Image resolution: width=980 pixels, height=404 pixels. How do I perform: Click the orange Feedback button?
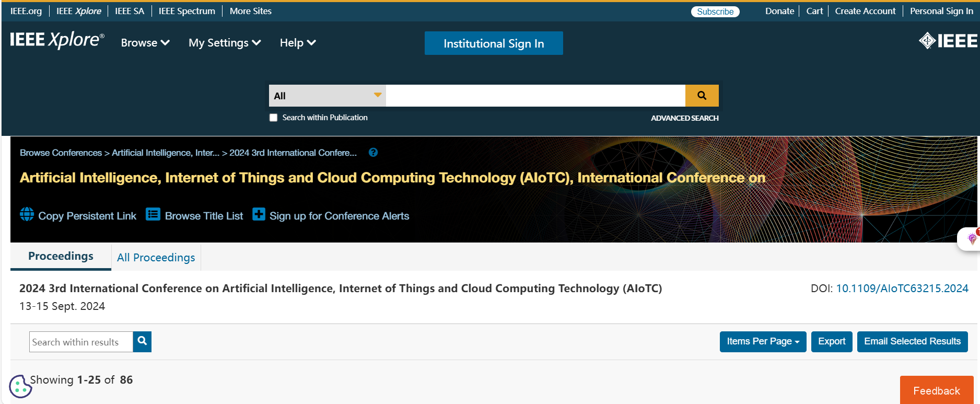(937, 390)
